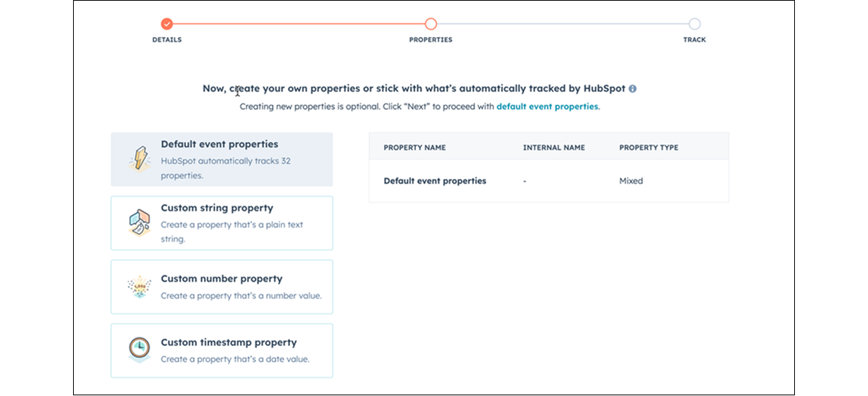Click the clock timestamp property icon
The width and height of the screenshot is (868, 396).
pyautogui.click(x=139, y=349)
